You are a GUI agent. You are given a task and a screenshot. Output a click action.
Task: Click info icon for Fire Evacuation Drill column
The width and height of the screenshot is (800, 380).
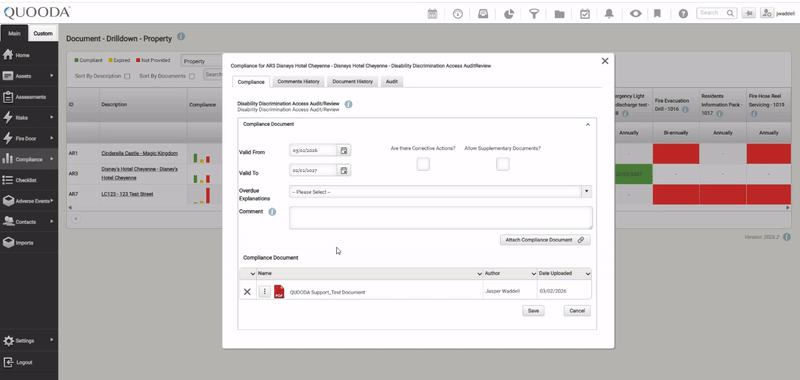(x=685, y=110)
